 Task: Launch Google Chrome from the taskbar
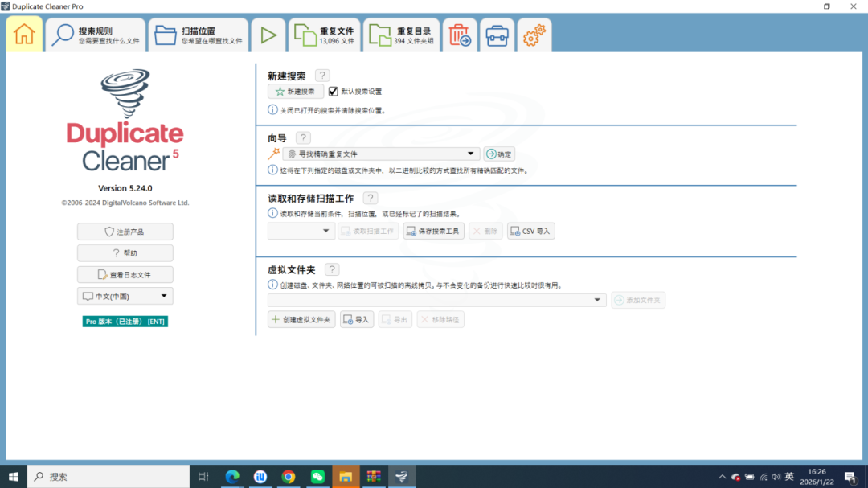[x=289, y=477]
